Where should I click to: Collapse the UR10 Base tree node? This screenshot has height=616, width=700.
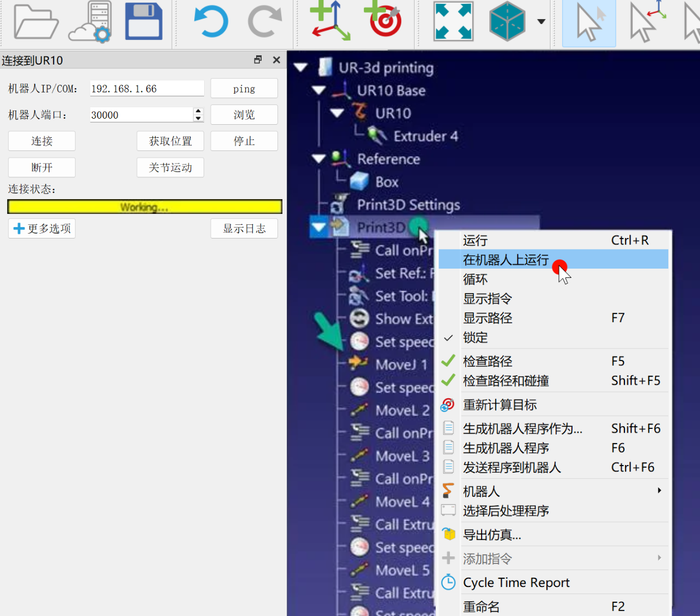[x=319, y=90]
